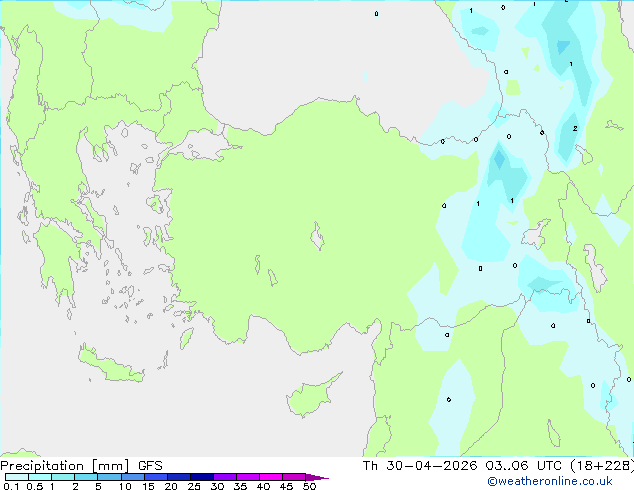The width and height of the screenshot is (634, 490).
Task: Click the "(18+228)" forecast run text
Action: 602,466
